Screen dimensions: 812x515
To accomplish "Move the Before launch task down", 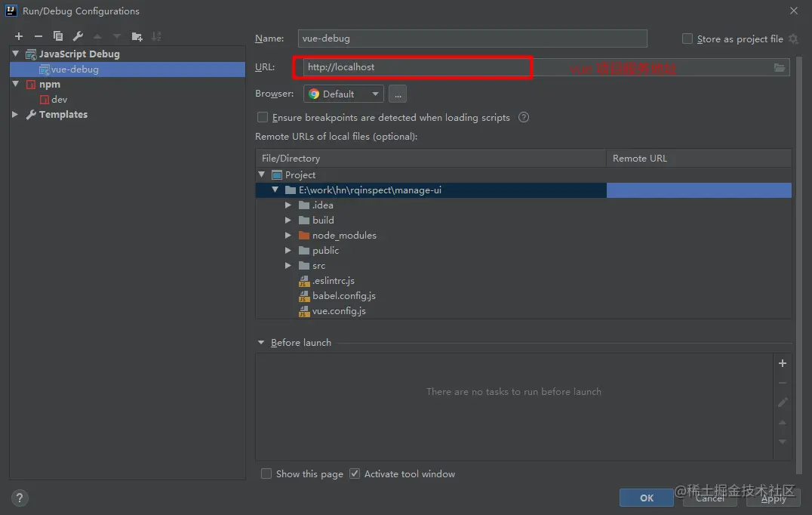I will point(783,442).
